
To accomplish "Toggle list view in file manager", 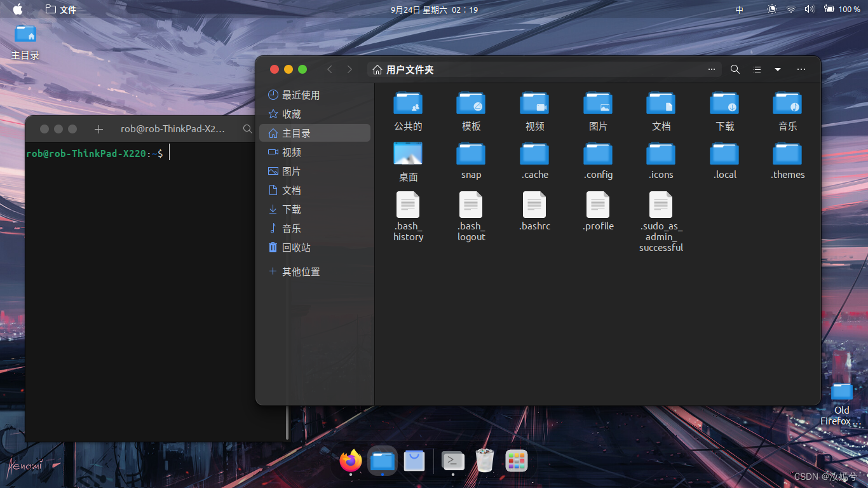I will (757, 69).
